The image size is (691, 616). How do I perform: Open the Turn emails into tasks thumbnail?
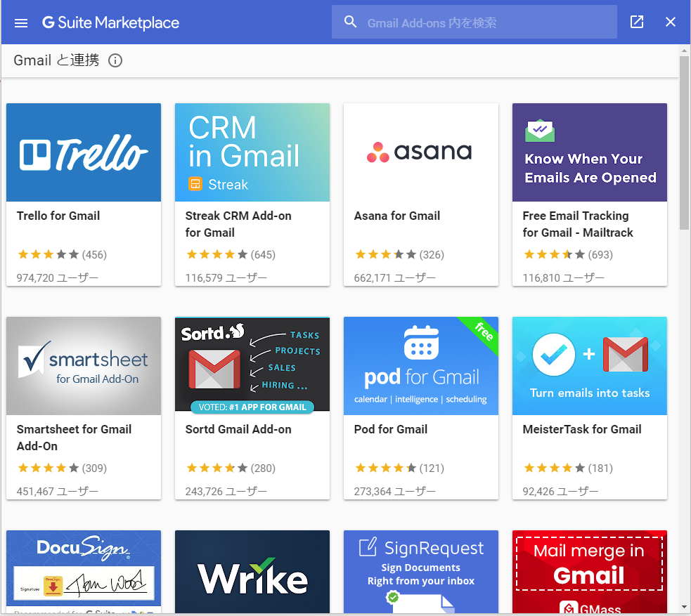[x=590, y=366]
